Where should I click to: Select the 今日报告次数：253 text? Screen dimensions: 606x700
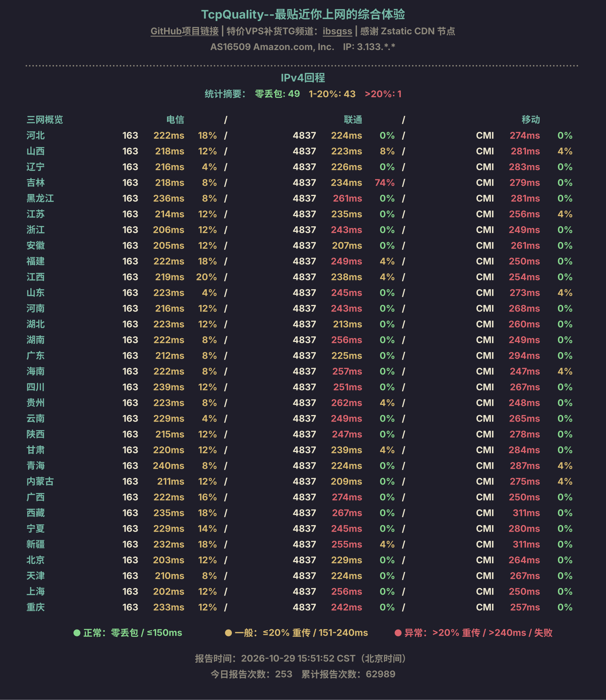tap(251, 674)
